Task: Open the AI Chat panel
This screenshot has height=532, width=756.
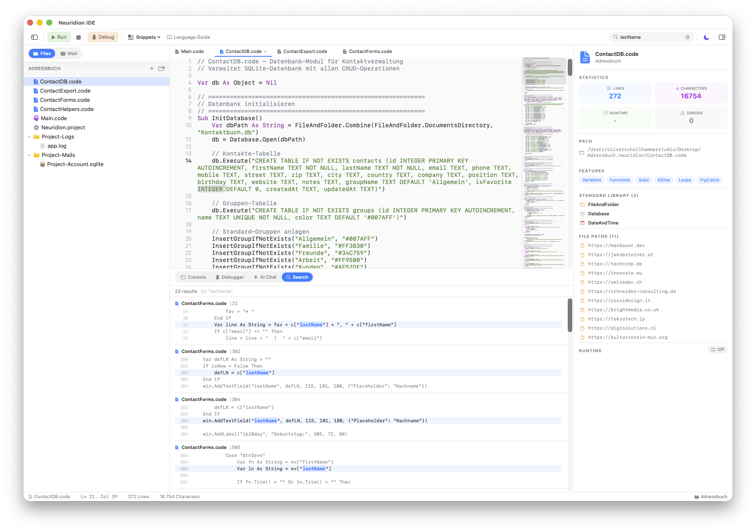Action: pyautogui.click(x=265, y=277)
